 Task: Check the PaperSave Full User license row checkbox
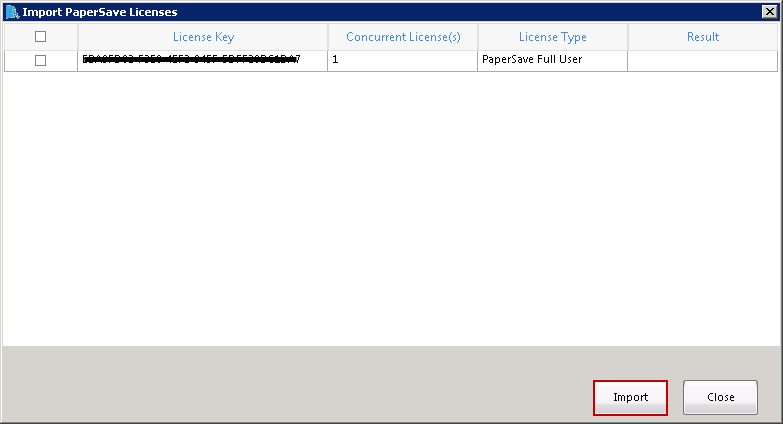(x=40, y=60)
